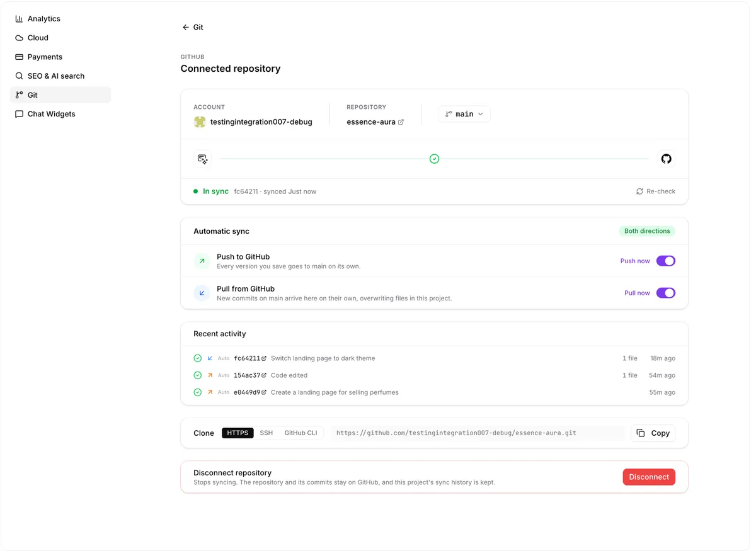
Task: Click the clone URL field
Action: tap(477, 433)
